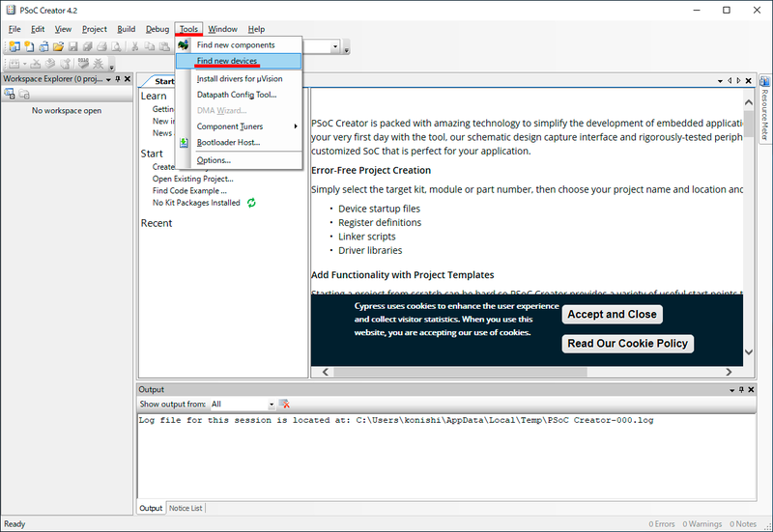
Task: Click scroll down arrow of start page
Action: [748, 352]
